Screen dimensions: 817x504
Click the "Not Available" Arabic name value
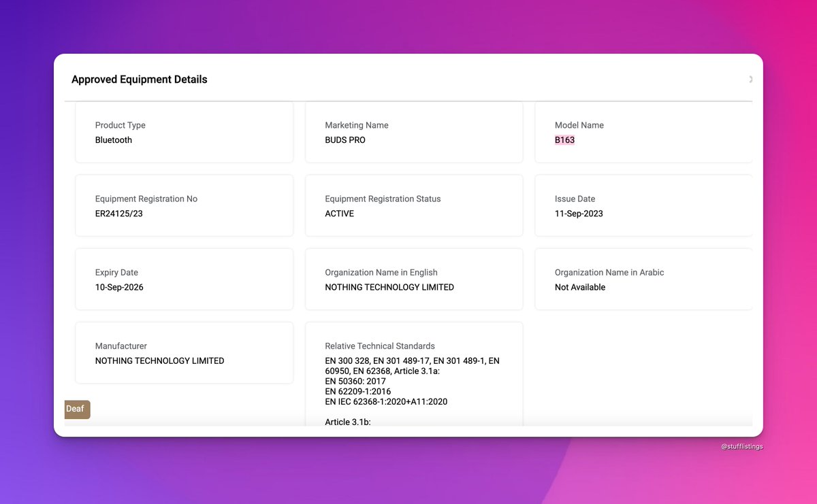click(580, 287)
